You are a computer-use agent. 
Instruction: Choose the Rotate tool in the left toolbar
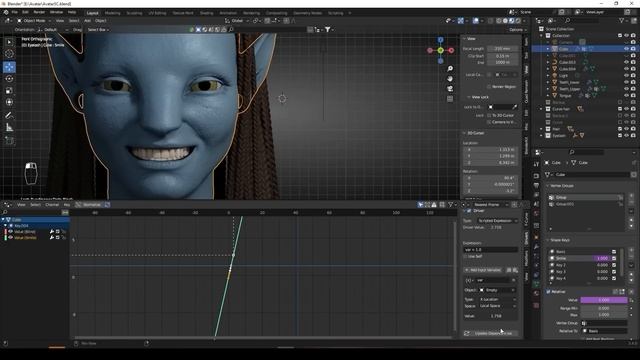[9, 79]
